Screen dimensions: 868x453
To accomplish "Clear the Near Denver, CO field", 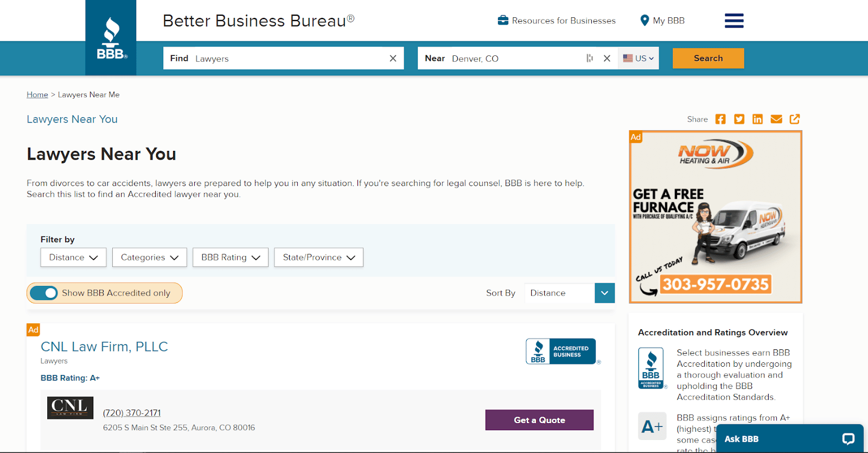I will point(607,58).
